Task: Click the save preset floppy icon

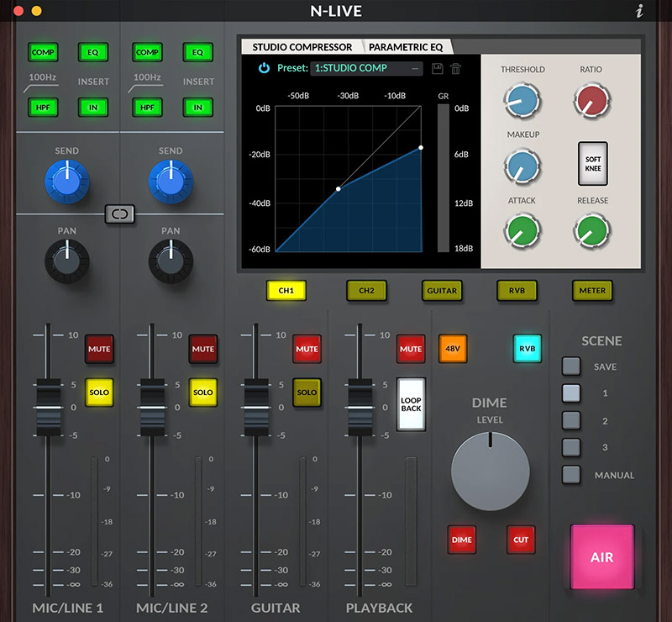Action: point(437,69)
